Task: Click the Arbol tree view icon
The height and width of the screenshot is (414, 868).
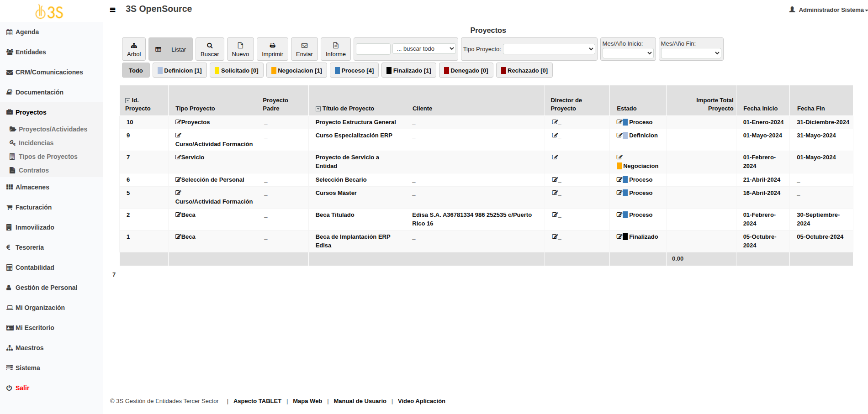Action: tap(134, 46)
